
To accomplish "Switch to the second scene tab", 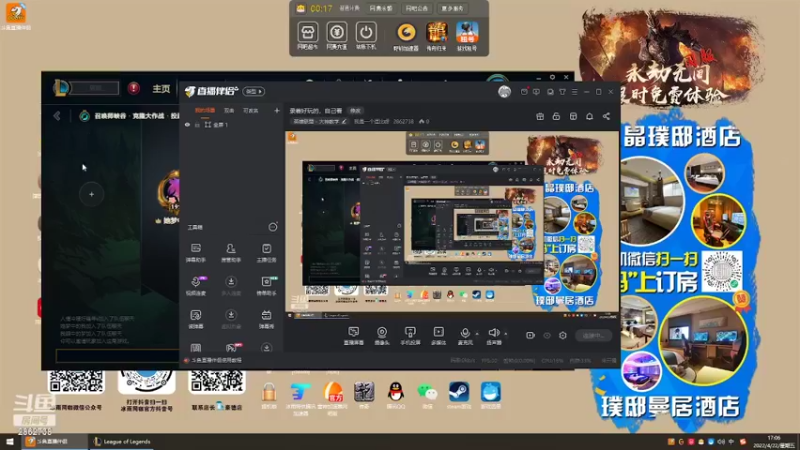I will pos(229,110).
